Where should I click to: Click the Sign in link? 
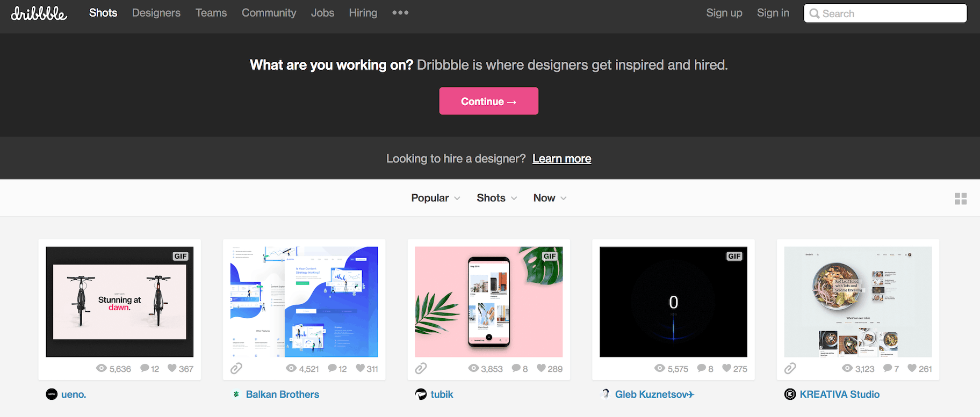click(773, 13)
